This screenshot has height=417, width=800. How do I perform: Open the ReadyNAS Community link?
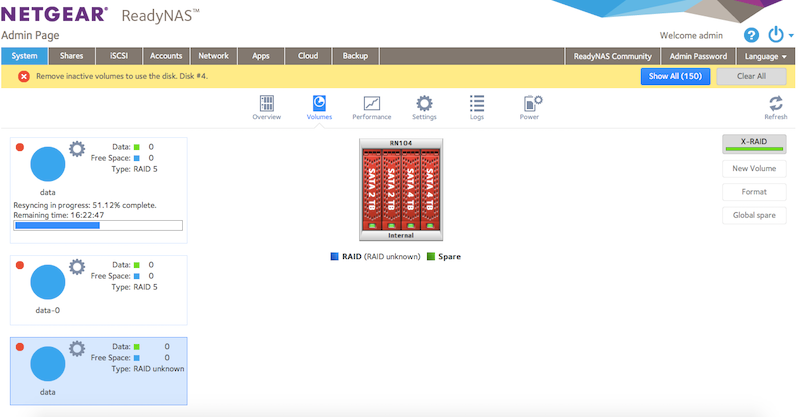pos(613,56)
